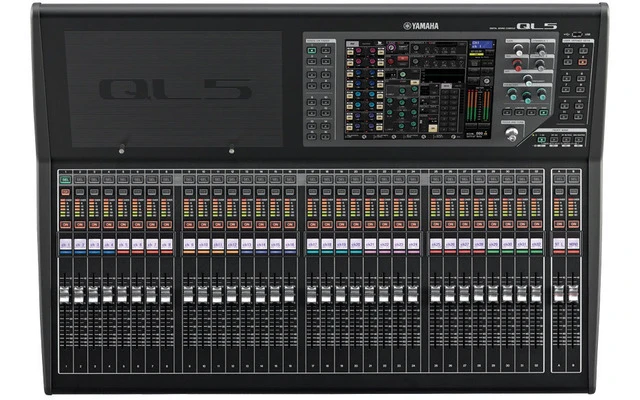The height and width of the screenshot is (400, 640).
Task: Tap the 'ch15' name display
Action: point(276,244)
